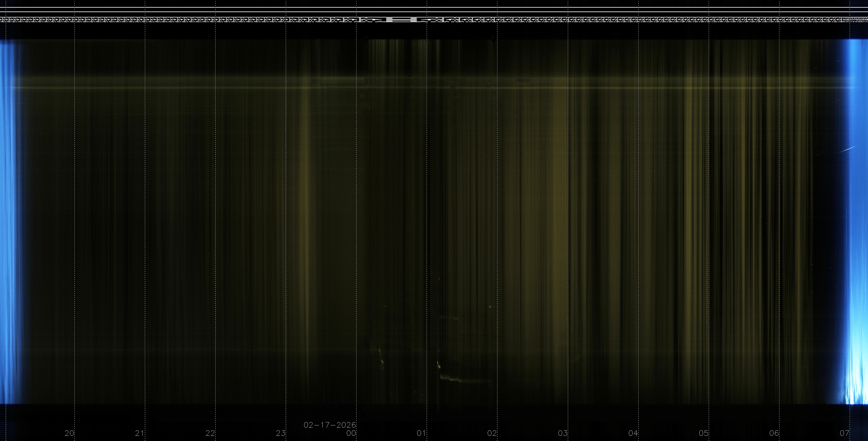Click the 02 hour label
Image resolution: width=868 pixels, height=441 pixels.
492,433
